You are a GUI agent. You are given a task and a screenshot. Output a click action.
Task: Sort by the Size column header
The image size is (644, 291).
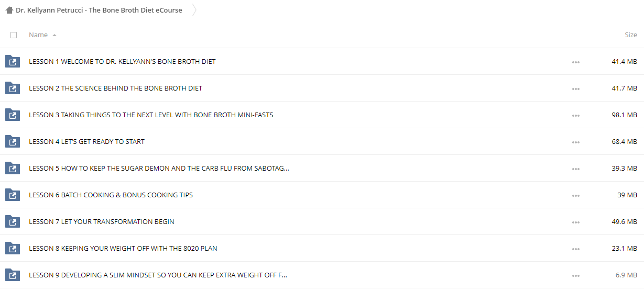631,35
